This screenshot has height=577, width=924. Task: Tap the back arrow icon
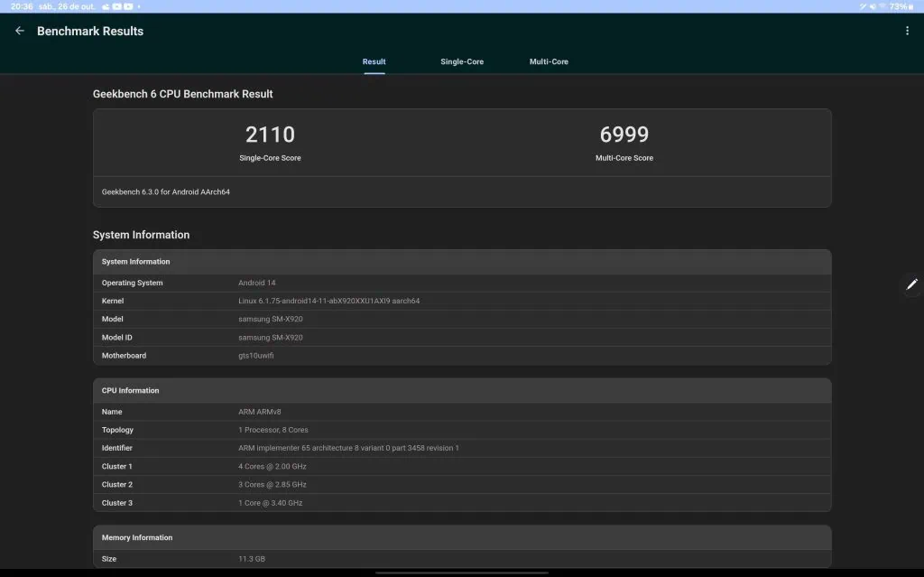[19, 30]
